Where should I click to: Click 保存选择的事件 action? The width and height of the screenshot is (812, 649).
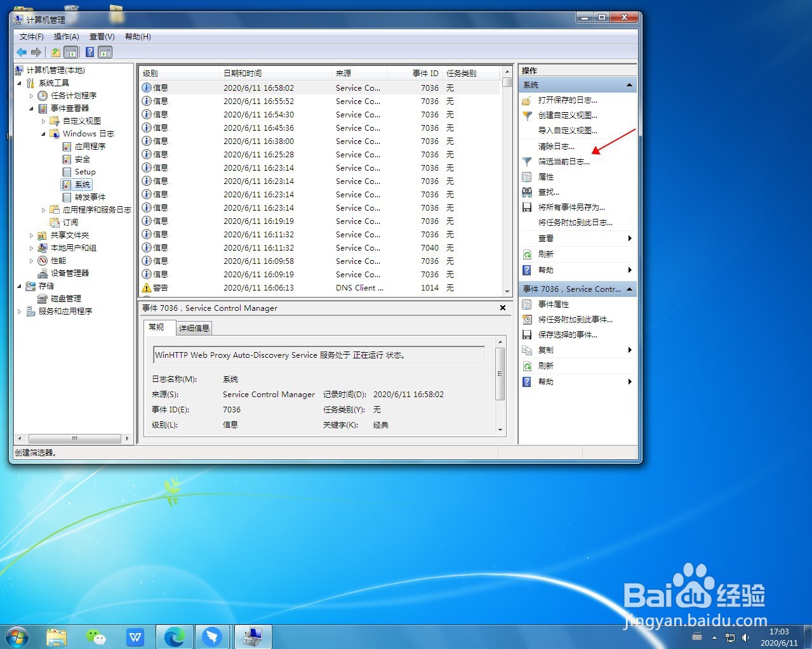[x=568, y=335]
